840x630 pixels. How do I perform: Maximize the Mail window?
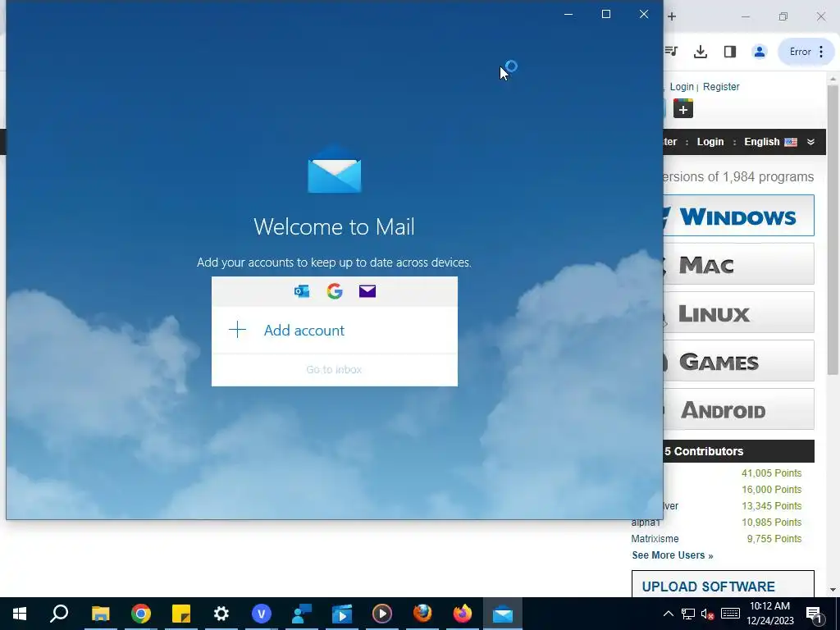(x=606, y=15)
